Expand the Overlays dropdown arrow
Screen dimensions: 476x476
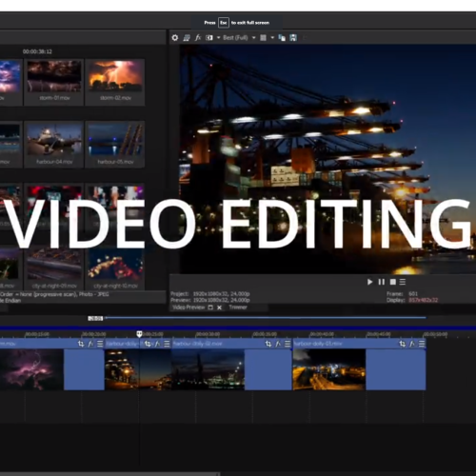(272, 38)
